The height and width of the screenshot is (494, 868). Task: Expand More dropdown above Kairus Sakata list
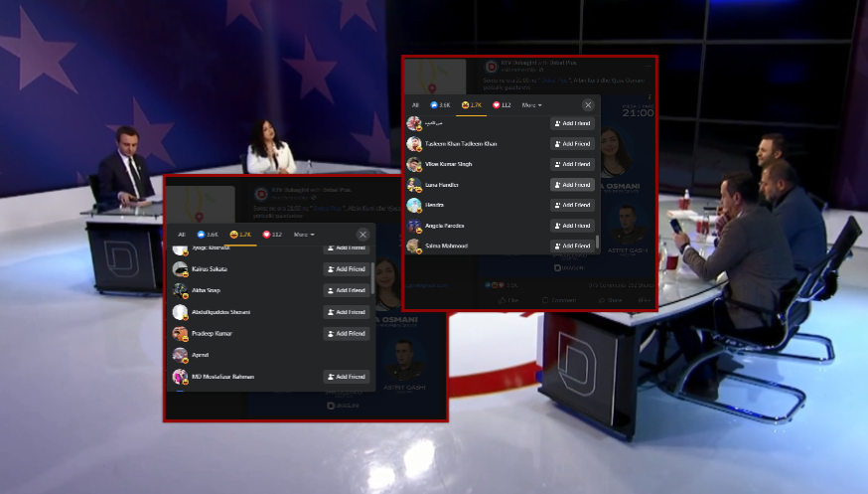point(304,235)
